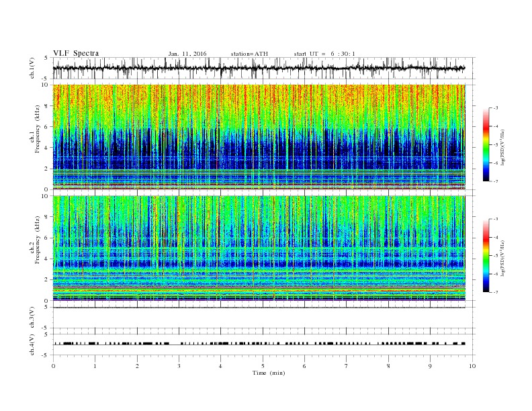Click inside the ch.1 spectrogram panel

tap(259, 137)
